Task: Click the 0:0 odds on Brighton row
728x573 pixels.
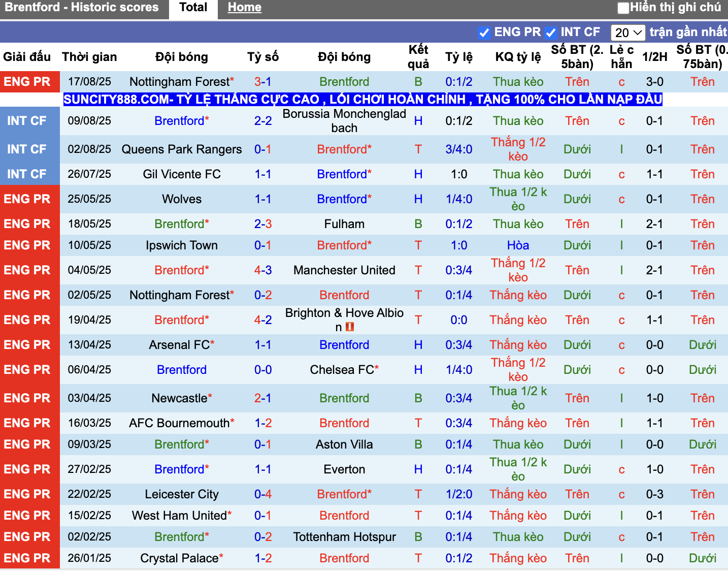Action: [x=459, y=320]
